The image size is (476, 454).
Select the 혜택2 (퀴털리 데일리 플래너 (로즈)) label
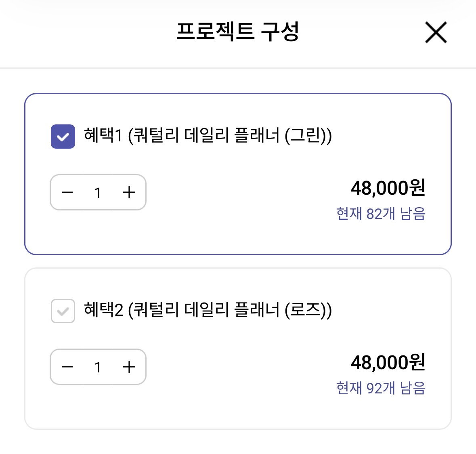click(208, 310)
